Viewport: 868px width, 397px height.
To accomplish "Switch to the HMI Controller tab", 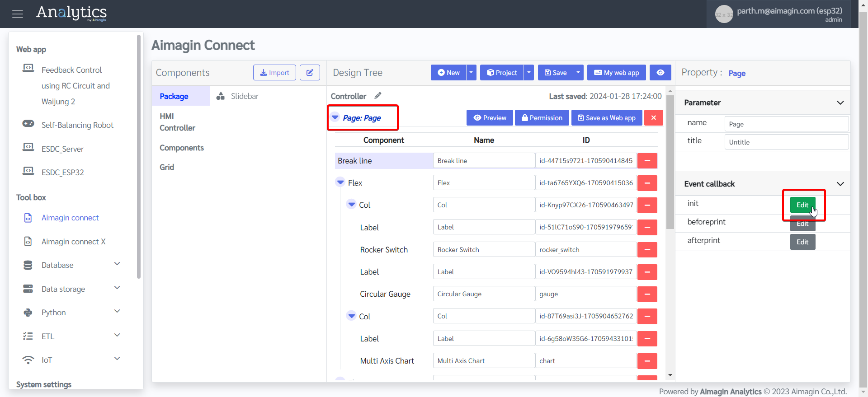I will [x=177, y=122].
